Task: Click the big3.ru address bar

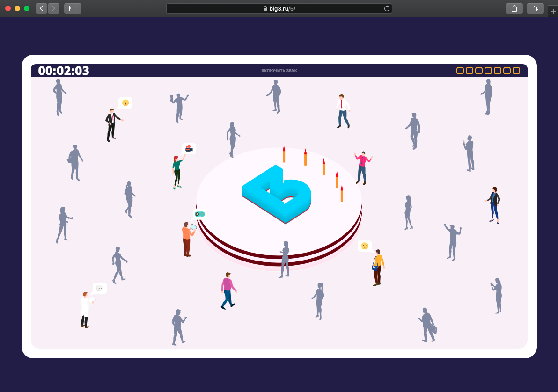Action: point(279,8)
